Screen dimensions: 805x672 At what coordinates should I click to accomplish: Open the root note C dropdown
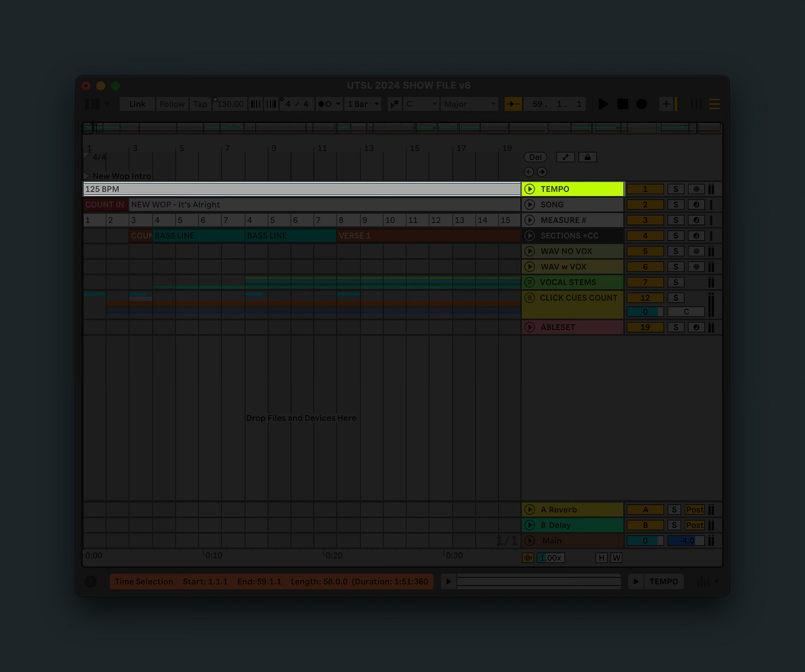pos(421,104)
